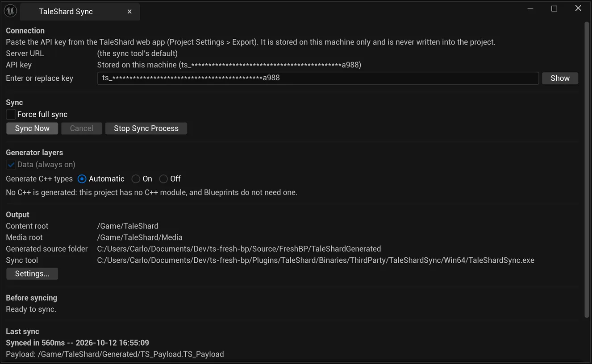Image resolution: width=592 pixels, height=364 pixels.
Task: Click Stop Sync Process
Action: 146,128
